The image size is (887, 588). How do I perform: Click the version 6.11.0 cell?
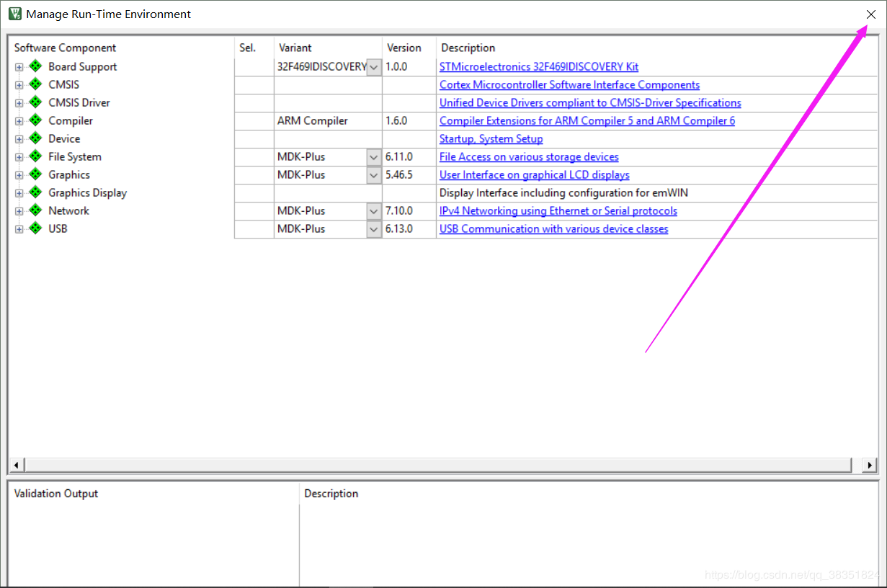409,157
